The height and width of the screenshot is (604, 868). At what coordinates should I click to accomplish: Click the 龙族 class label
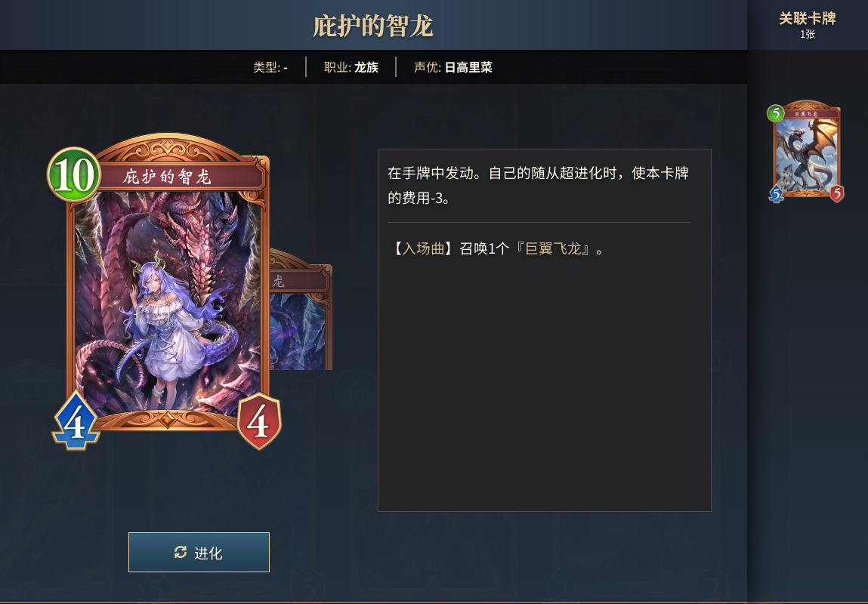[x=366, y=67]
